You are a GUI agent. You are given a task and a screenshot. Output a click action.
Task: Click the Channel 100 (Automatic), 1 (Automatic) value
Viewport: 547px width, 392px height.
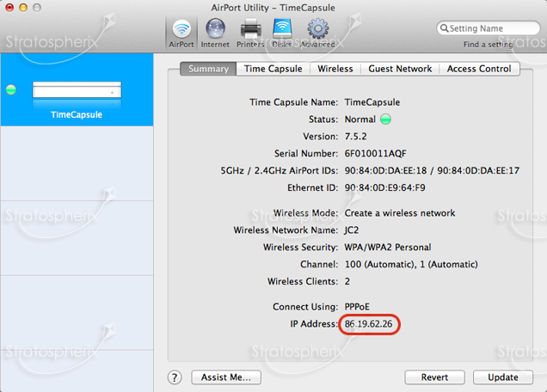[411, 265]
